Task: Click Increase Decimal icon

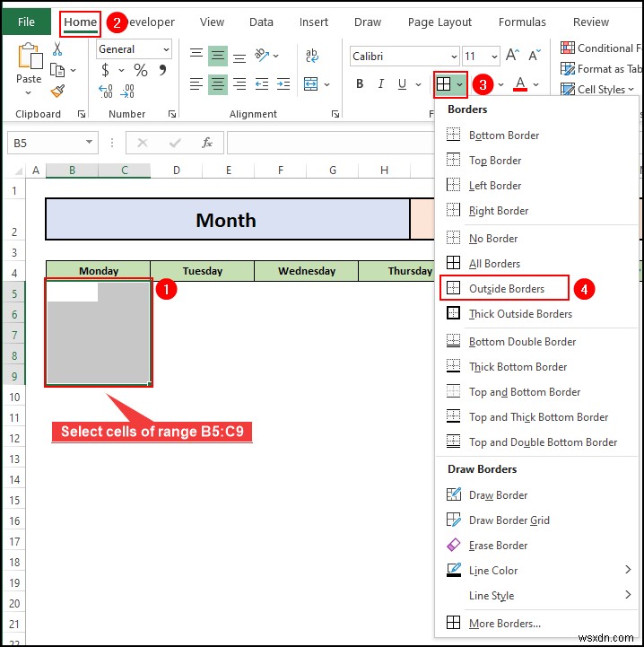Action: click(106, 92)
